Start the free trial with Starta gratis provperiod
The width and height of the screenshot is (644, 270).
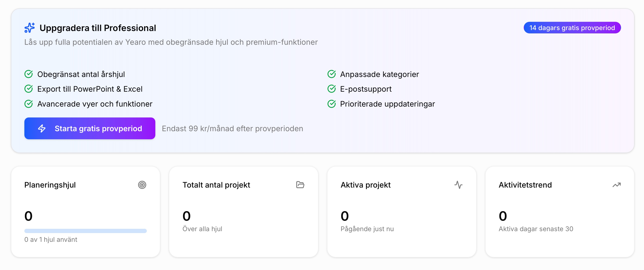pyautogui.click(x=90, y=128)
